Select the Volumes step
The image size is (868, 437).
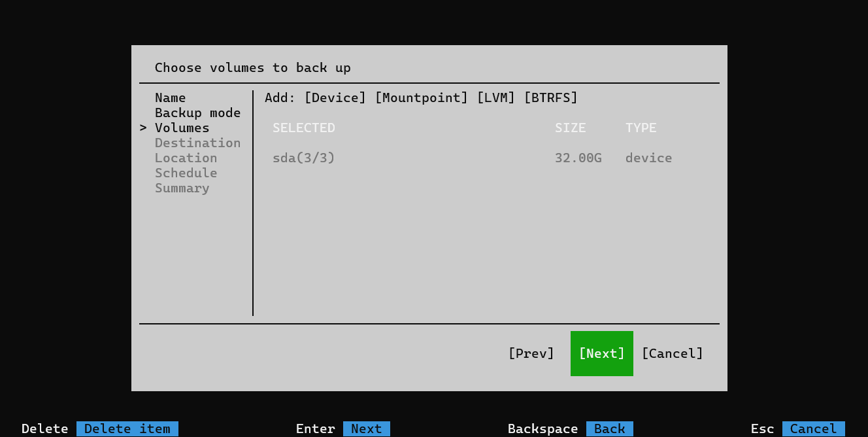point(182,128)
